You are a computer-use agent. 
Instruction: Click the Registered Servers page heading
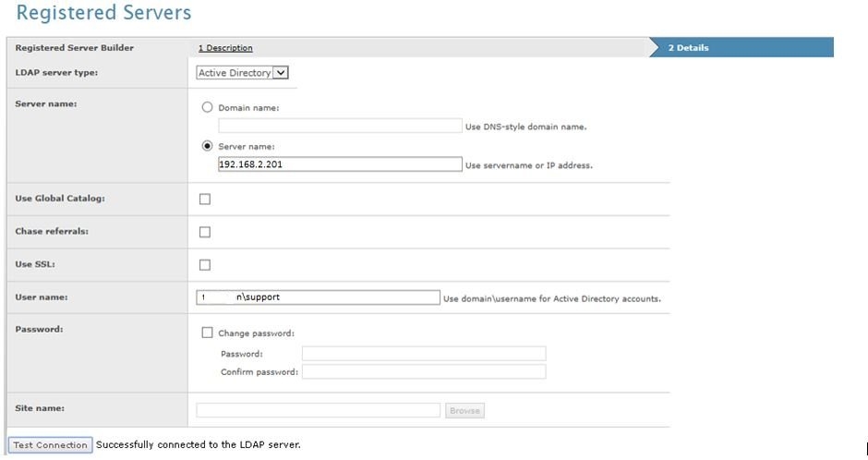click(x=104, y=13)
